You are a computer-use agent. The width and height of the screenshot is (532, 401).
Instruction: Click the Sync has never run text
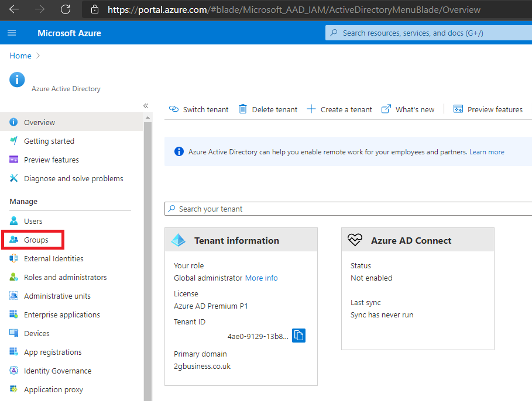pyautogui.click(x=382, y=315)
